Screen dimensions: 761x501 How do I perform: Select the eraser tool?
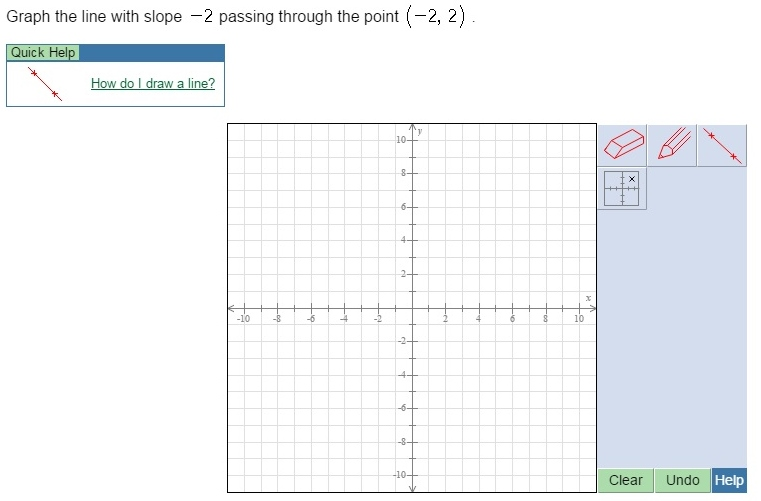(622, 145)
